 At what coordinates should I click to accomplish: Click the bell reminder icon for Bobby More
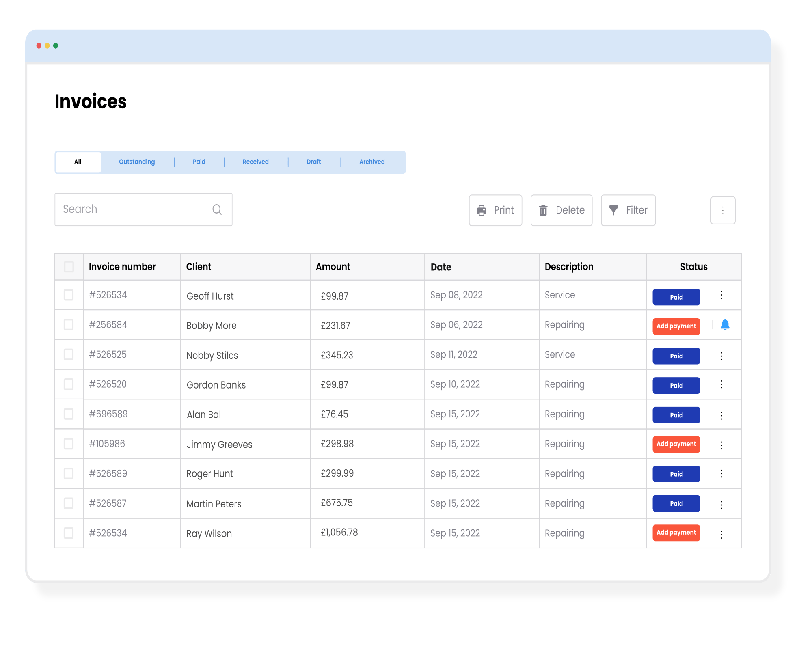(725, 325)
